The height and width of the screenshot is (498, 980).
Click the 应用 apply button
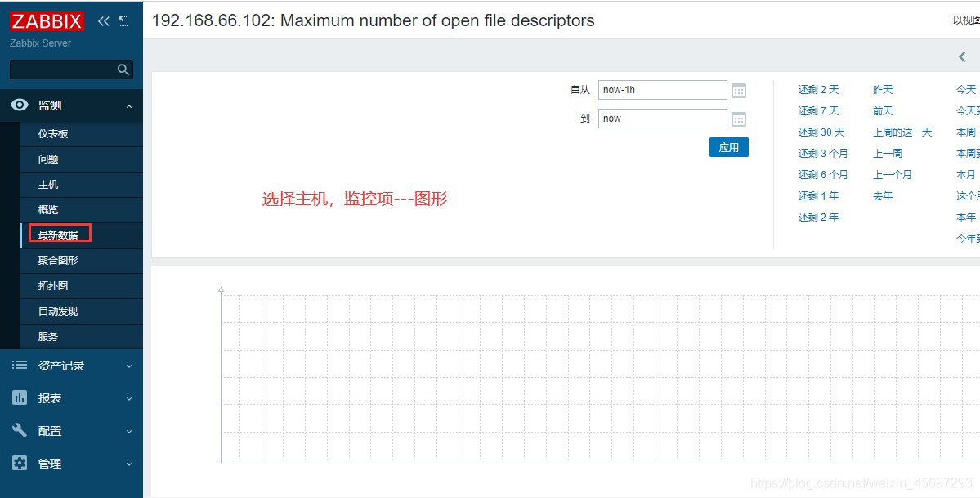click(x=729, y=148)
